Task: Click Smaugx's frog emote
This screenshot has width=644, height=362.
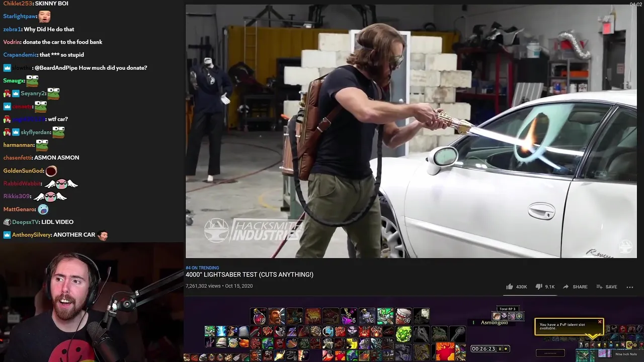Action: 32,80
